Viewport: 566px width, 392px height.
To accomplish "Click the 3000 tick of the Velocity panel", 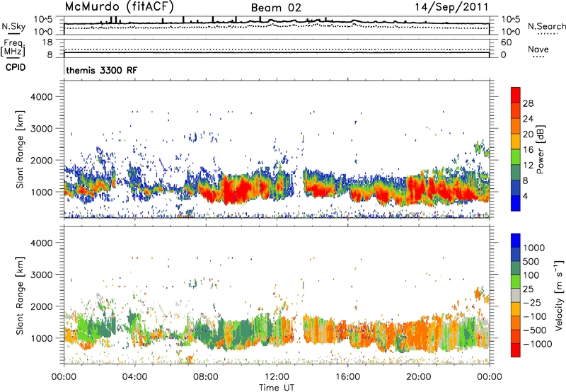I will 42,275.
